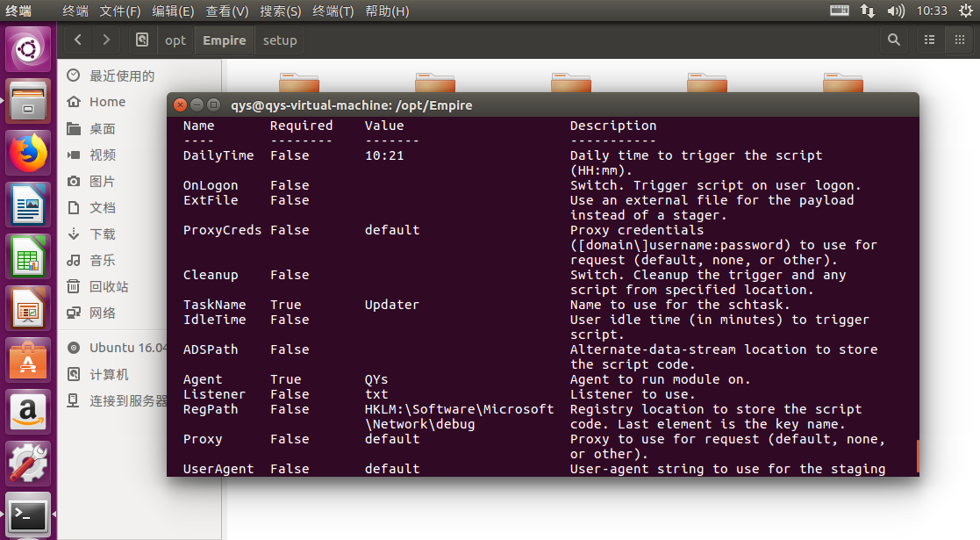Minimize the terminal window
The image size is (980, 540).
click(x=197, y=104)
